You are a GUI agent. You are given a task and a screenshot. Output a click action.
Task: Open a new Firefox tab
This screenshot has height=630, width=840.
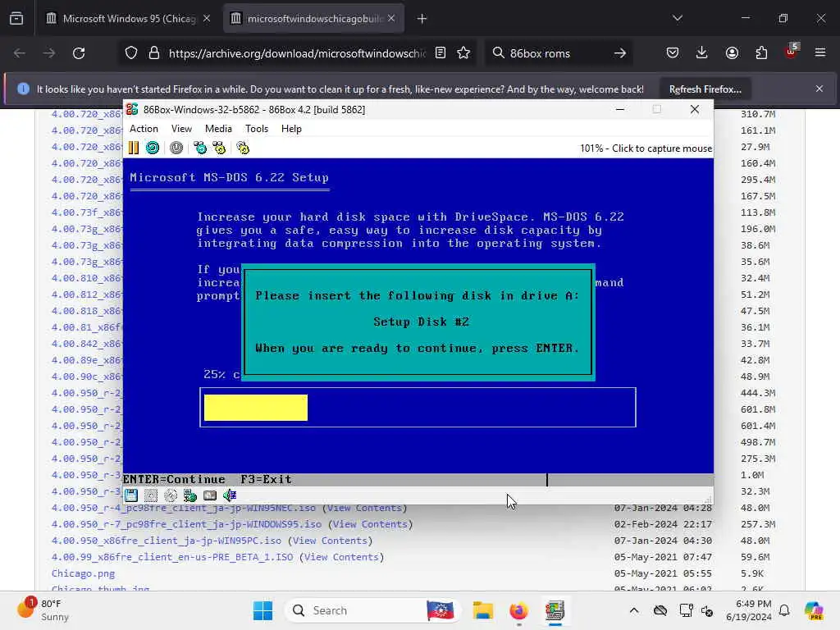(422, 19)
